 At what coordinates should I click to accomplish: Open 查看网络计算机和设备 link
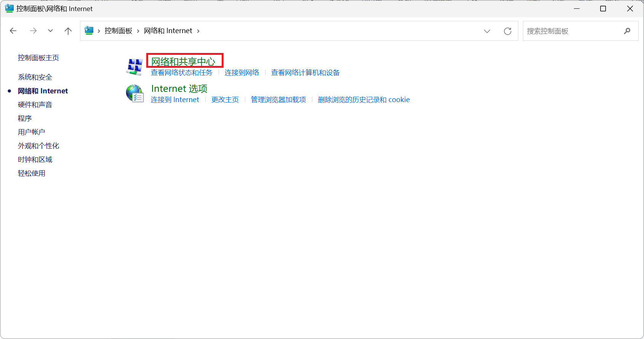(x=305, y=73)
